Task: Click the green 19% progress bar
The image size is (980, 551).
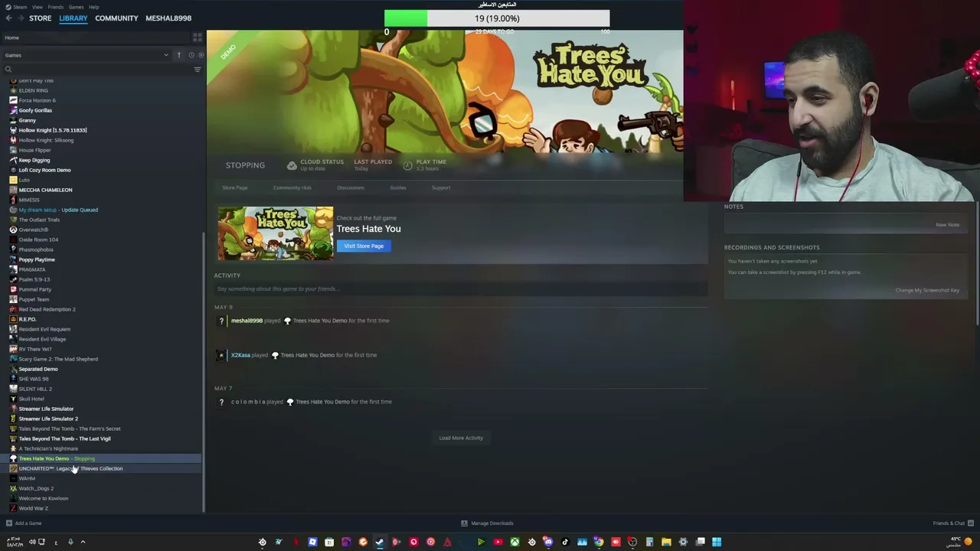Action: point(406,18)
